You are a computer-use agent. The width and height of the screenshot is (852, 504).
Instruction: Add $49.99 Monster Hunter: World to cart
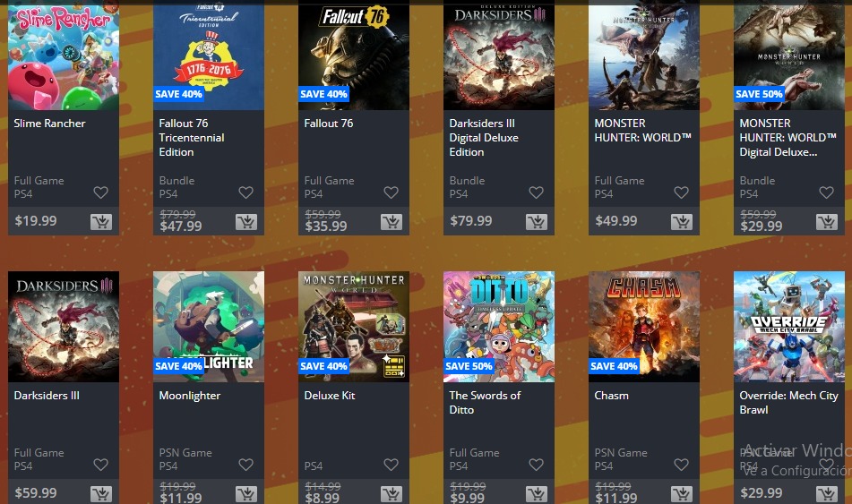tap(682, 222)
